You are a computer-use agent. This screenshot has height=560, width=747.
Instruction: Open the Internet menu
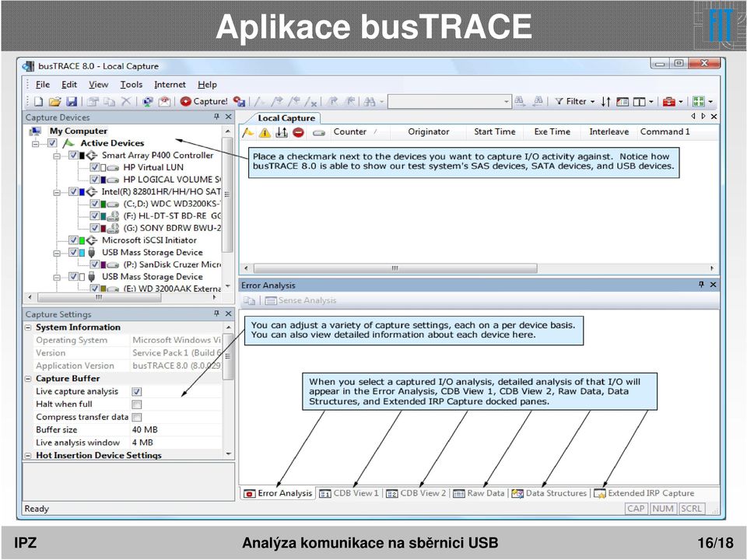170,84
